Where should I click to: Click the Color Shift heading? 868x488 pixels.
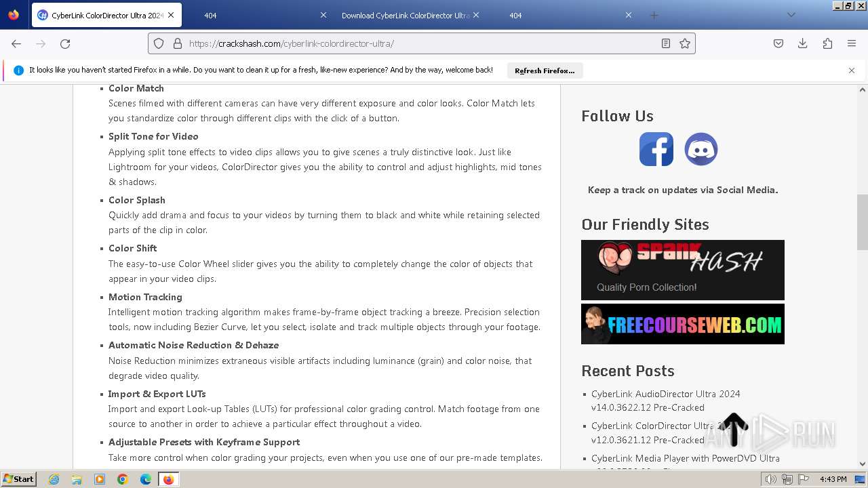click(x=133, y=248)
